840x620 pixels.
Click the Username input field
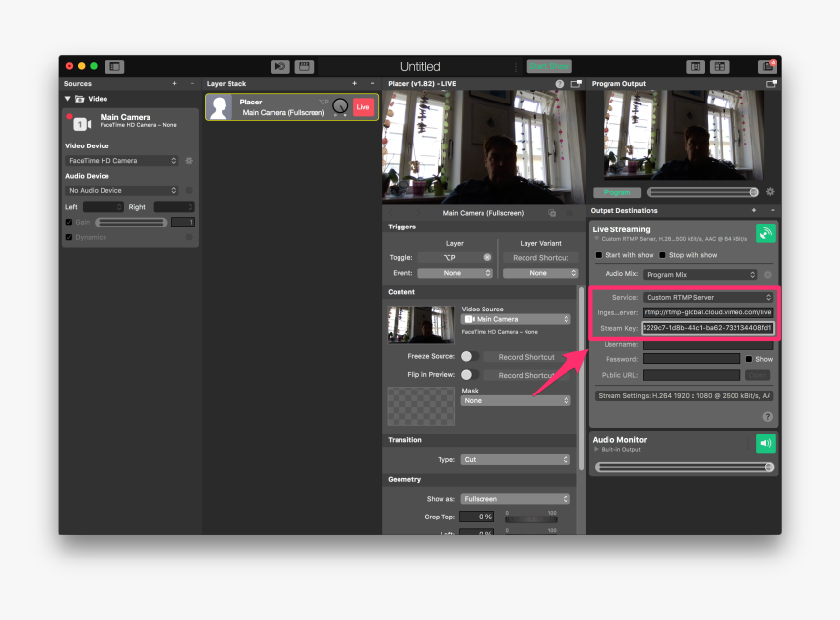pos(708,345)
